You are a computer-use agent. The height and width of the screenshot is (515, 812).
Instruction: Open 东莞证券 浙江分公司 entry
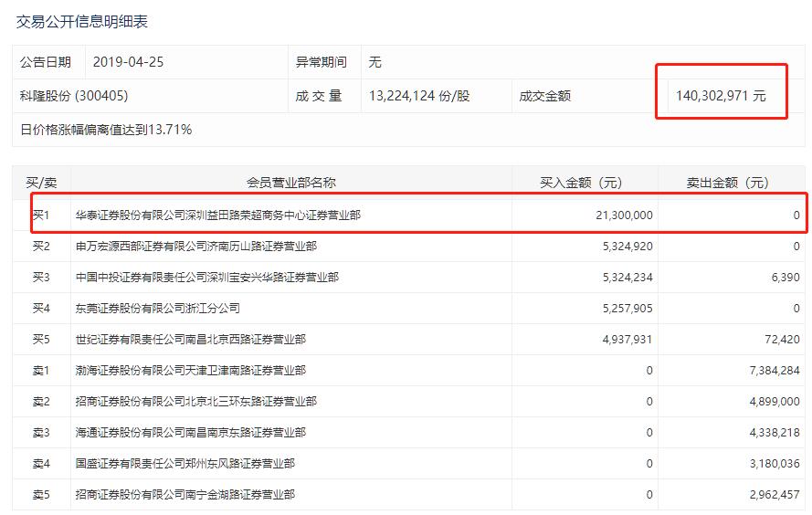(158, 308)
